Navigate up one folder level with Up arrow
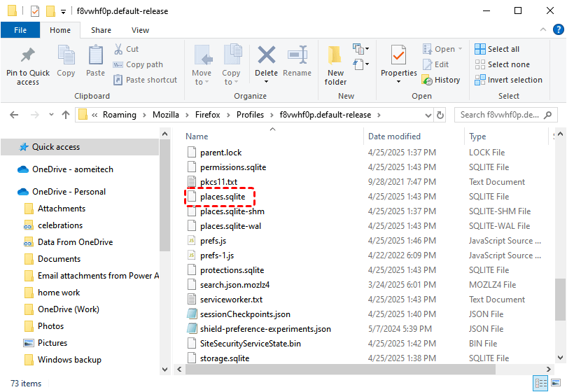Screen dimensions: 567x392 click(66, 115)
